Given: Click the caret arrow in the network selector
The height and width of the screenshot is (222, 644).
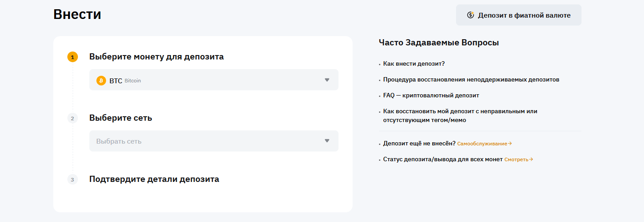Looking at the screenshot, I should point(327,141).
